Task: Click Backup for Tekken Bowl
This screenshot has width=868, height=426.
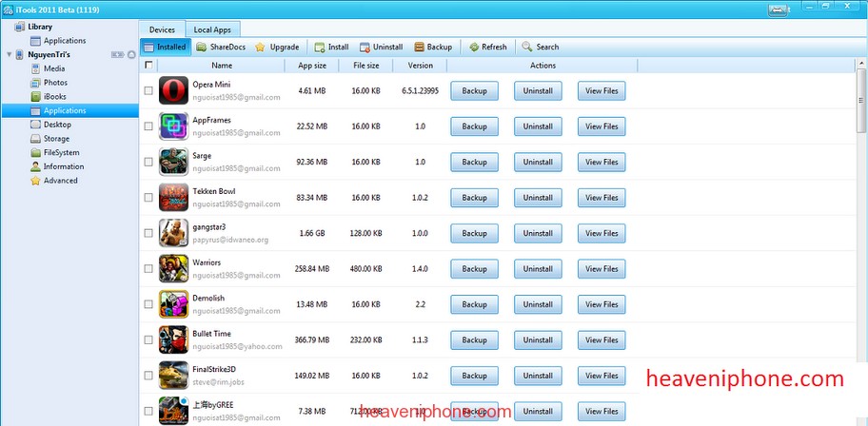Action: (474, 198)
